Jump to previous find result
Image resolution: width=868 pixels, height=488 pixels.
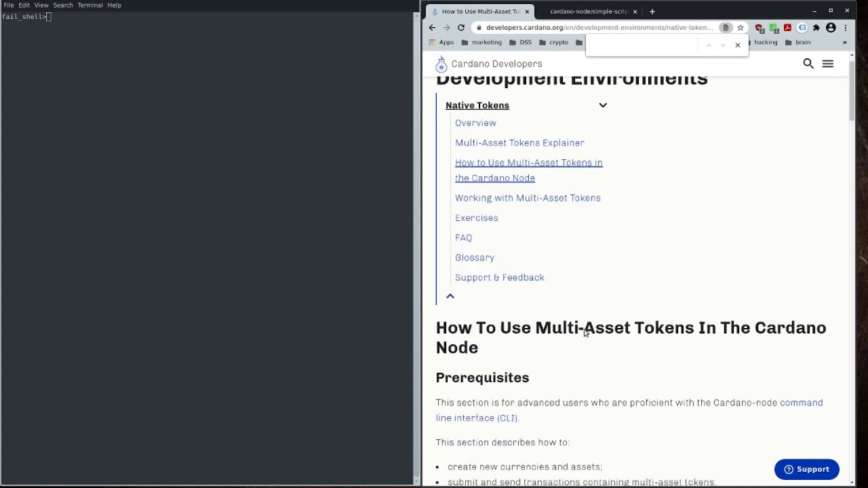click(x=709, y=45)
